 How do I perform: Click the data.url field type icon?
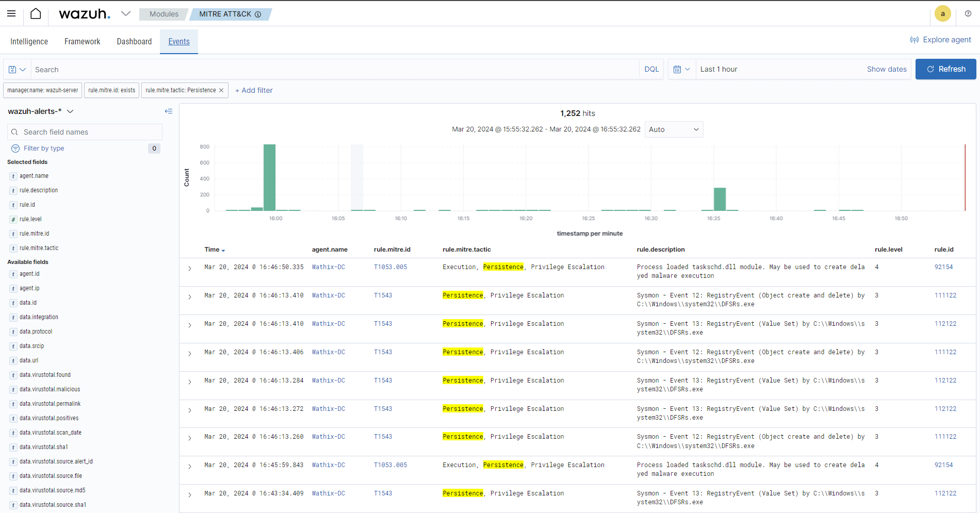(x=13, y=361)
